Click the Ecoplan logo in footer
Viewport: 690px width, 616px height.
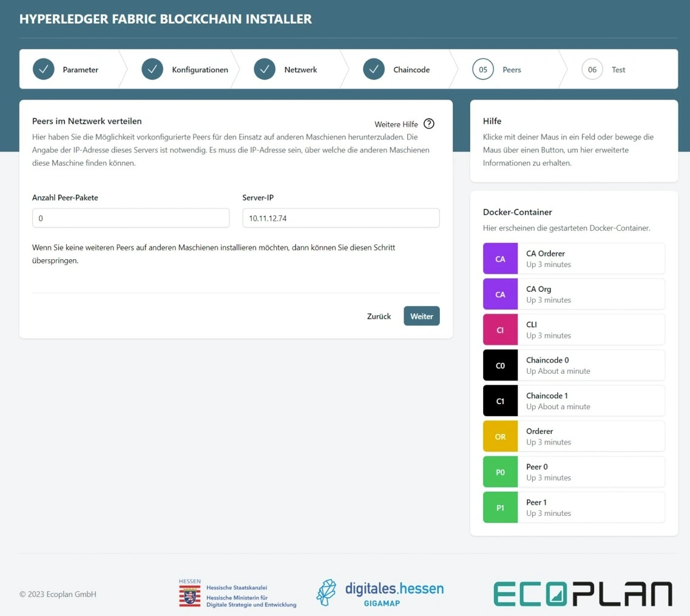tap(583, 594)
